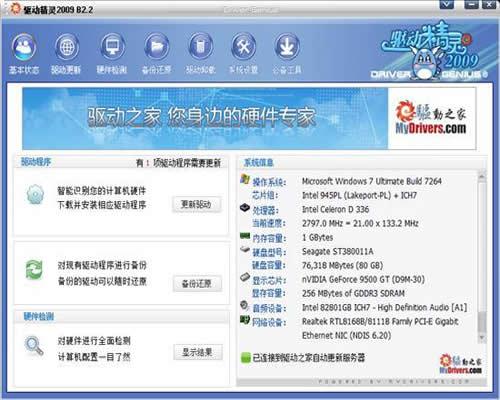This screenshot has width=500, height=400.
Task: Select the '2797.0 MHz = 21.00 x 133.2 MHz' value
Action: 360,223
